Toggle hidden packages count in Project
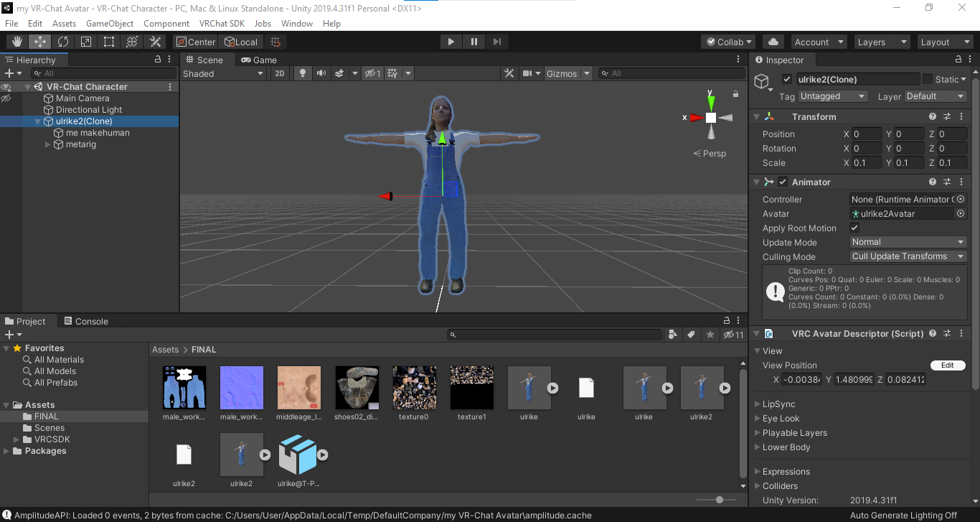The width and height of the screenshot is (980, 522). click(734, 335)
